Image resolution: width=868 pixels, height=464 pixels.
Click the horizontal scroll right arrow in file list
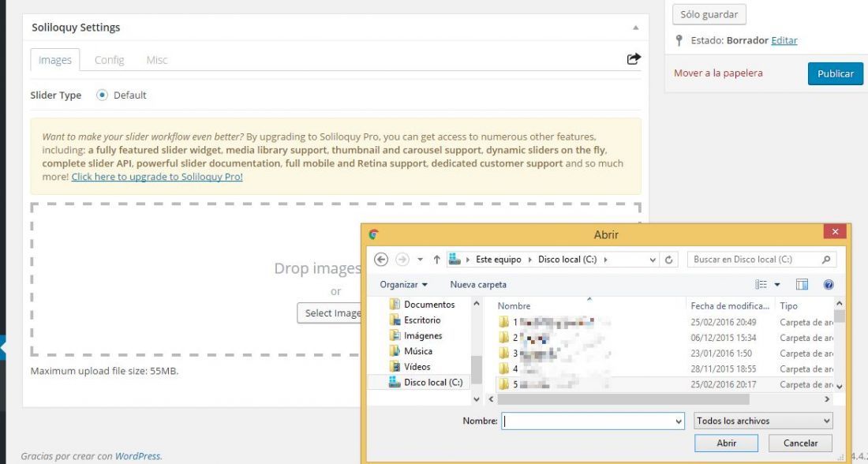coord(828,399)
